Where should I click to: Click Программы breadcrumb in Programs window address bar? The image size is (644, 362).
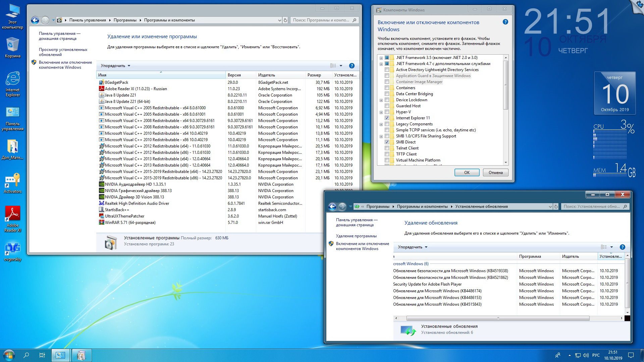[x=125, y=20]
